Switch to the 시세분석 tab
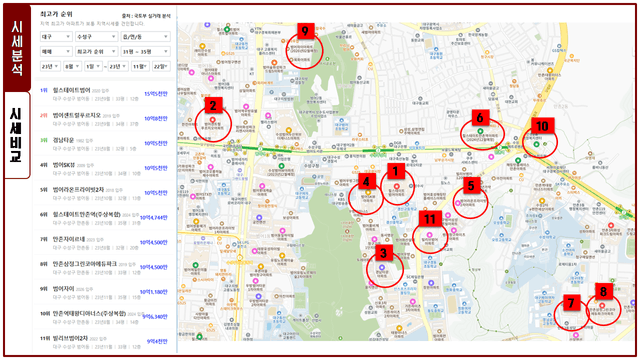Viewport: 640px width, 360px height. click(x=17, y=48)
